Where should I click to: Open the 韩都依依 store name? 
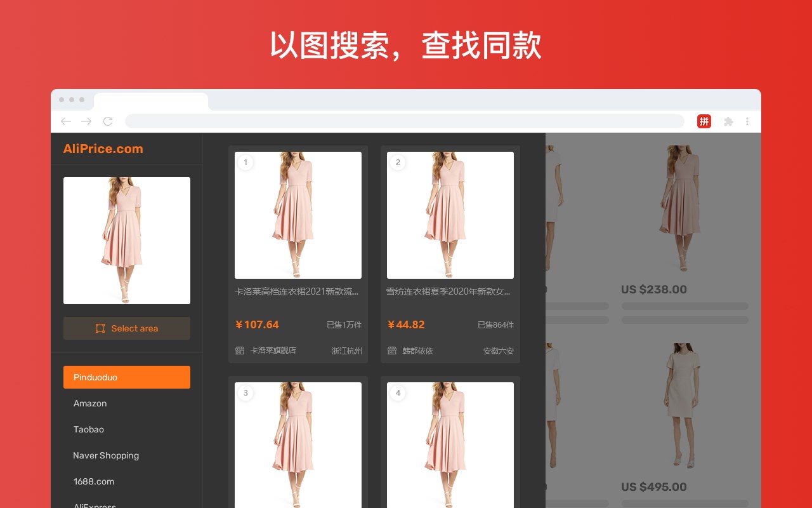417,351
